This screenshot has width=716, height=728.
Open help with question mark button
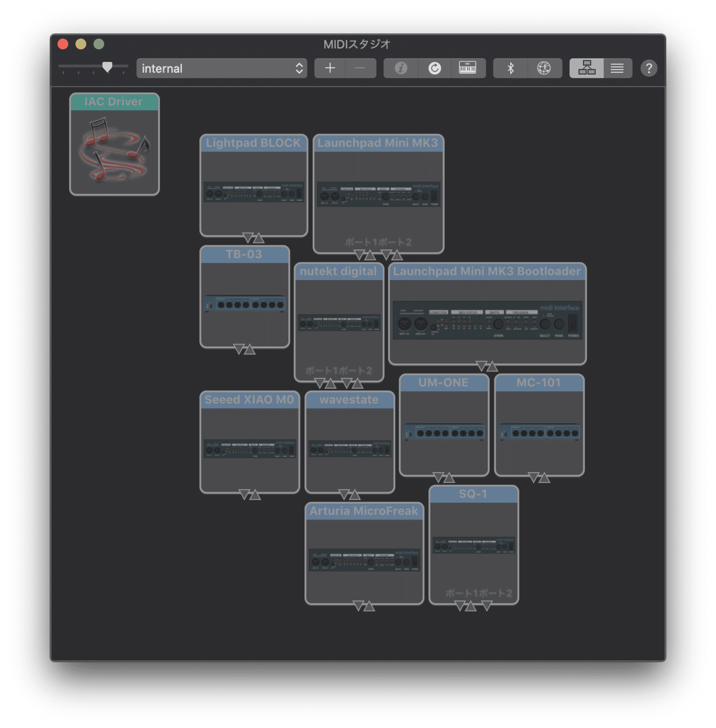(x=649, y=68)
